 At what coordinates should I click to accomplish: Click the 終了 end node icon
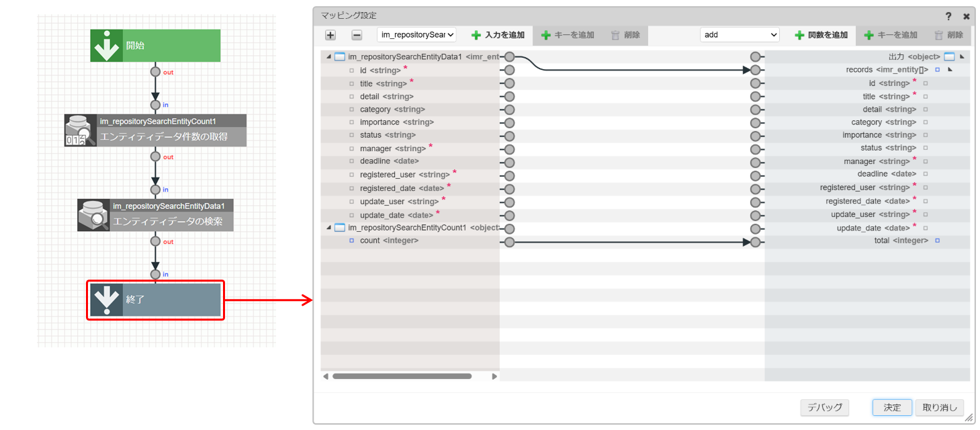click(x=106, y=300)
